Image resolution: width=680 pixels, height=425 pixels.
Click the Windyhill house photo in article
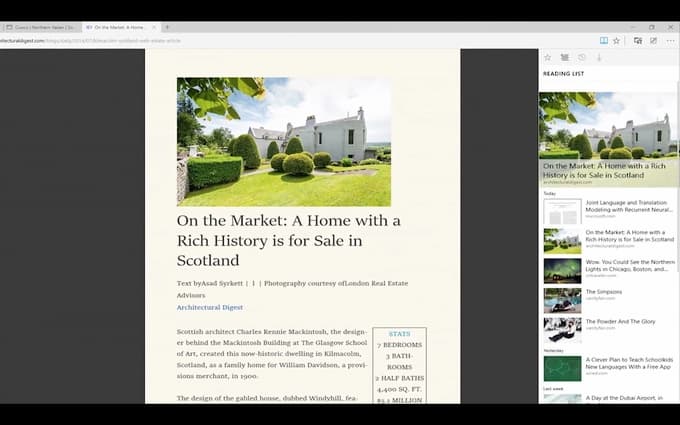click(284, 142)
